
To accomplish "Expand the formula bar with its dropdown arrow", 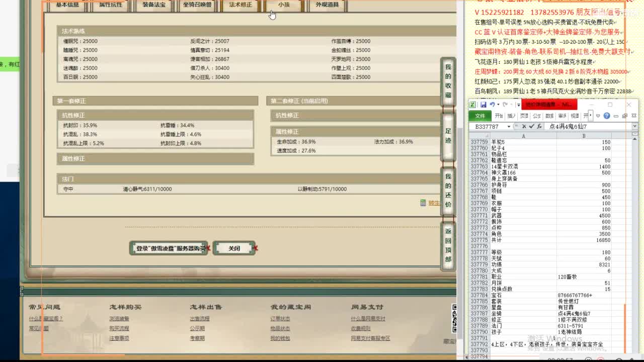I will (x=634, y=127).
